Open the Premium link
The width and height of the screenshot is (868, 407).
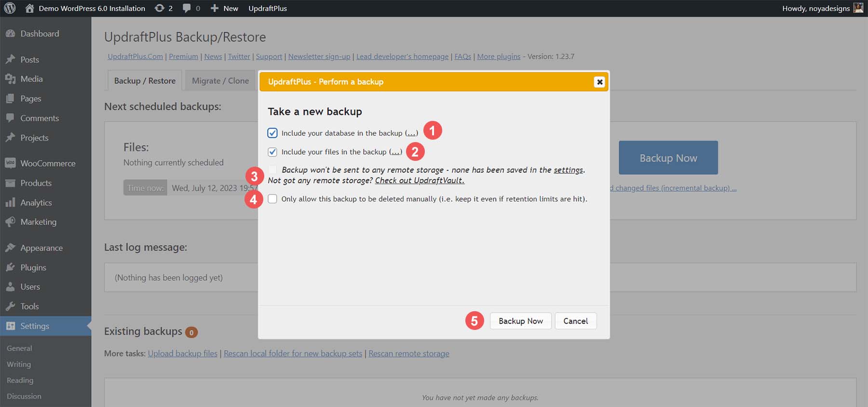pos(183,56)
